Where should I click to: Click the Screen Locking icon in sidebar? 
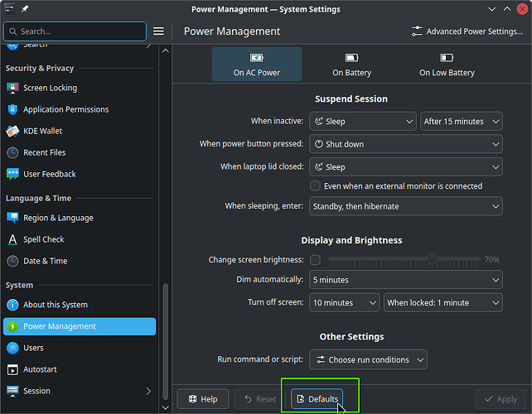click(x=12, y=88)
